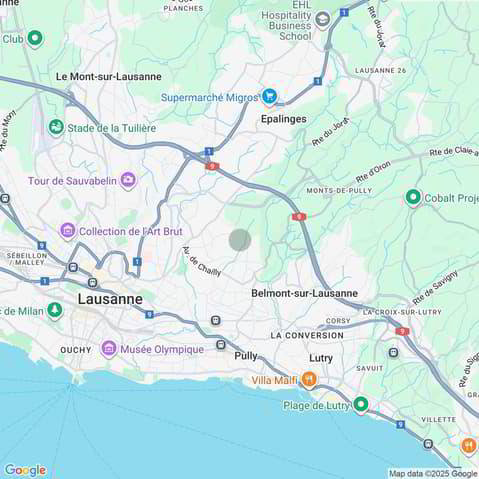Click the Map data ©2025 Google attribution
Viewport: 479px width, 479px height.
pyautogui.click(x=433, y=474)
